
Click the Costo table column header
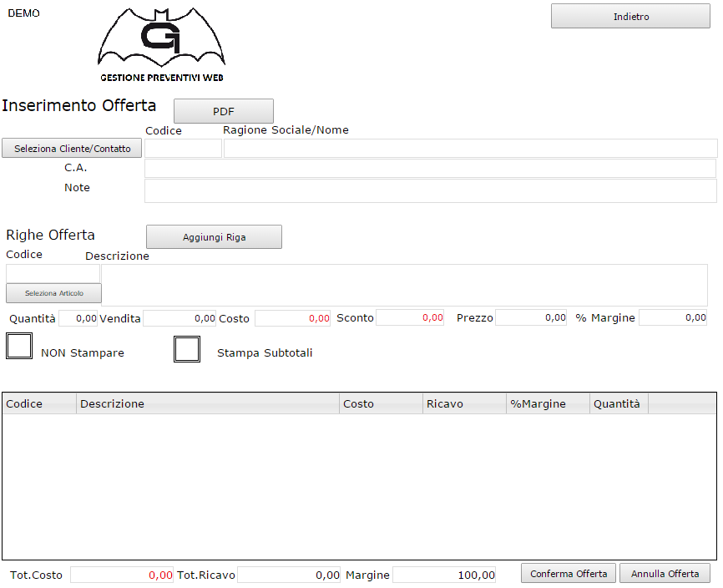point(382,403)
